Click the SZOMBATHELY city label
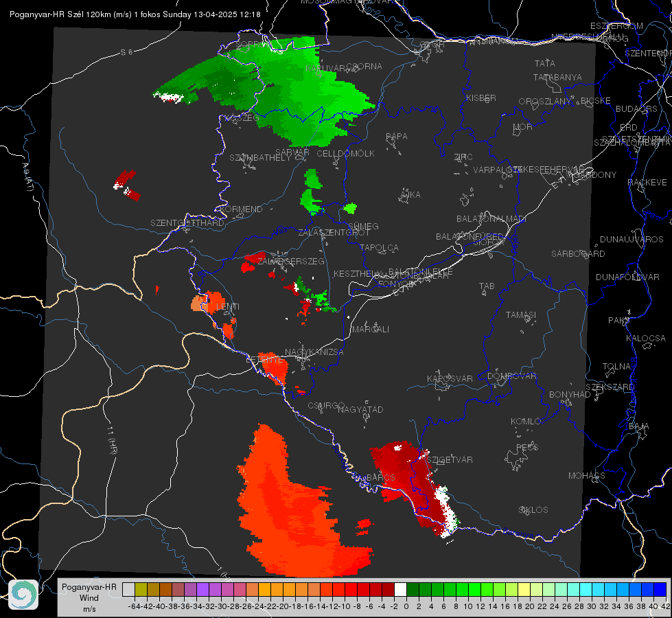This screenshot has width=672, height=618. pos(260,158)
